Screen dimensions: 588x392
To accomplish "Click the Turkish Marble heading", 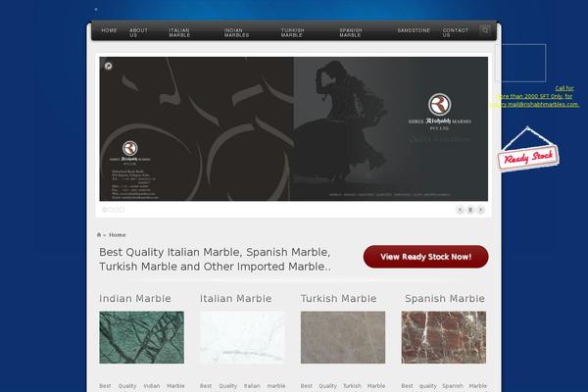I will [x=339, y=299].
